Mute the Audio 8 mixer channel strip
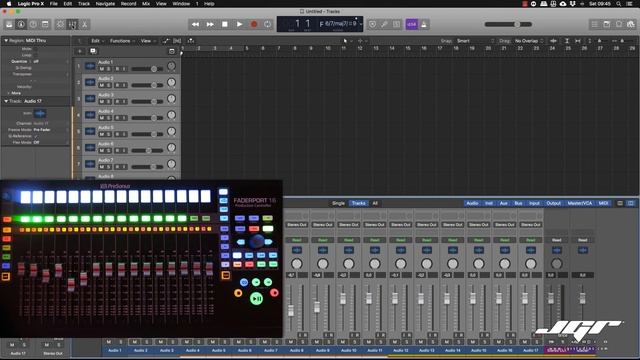Viewport: 640px width, 360px height. click(290, 342)
